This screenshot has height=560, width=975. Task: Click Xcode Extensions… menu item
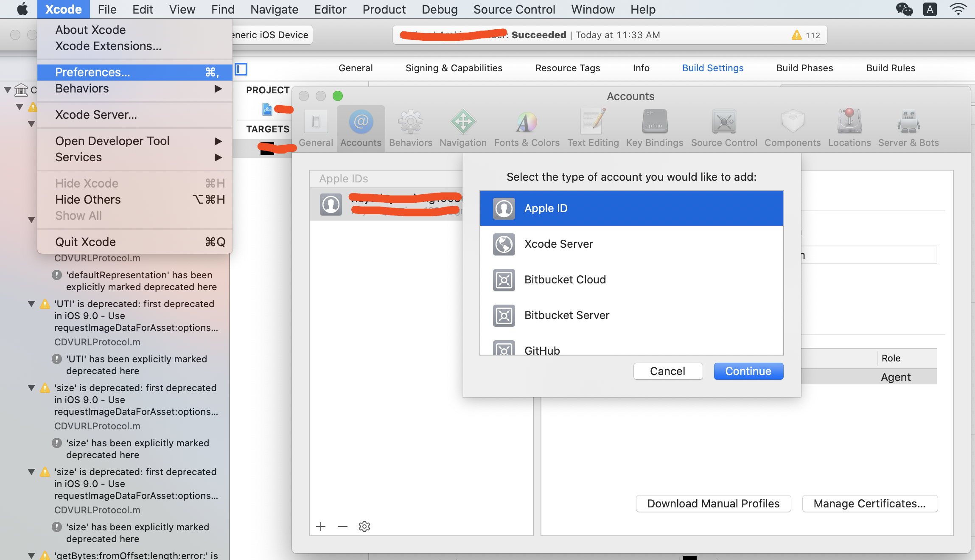point(135,46)
